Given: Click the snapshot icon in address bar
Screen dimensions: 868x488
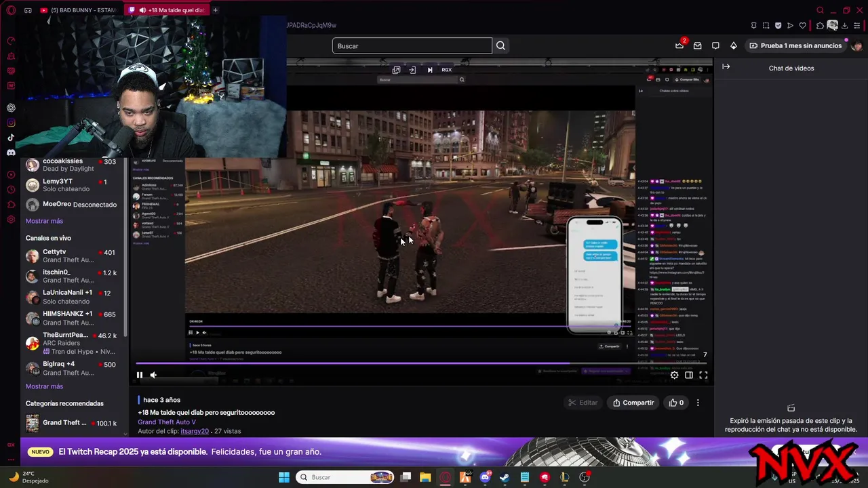Looking at the screenshot, I should tap(766, 26).
